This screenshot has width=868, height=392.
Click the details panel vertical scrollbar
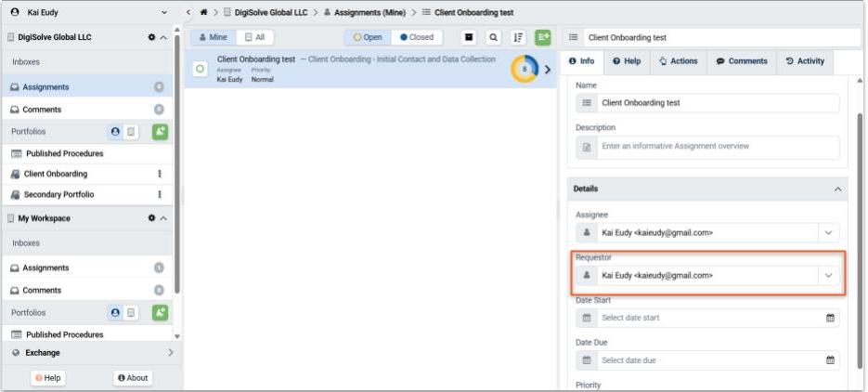[x=859, y=241]
